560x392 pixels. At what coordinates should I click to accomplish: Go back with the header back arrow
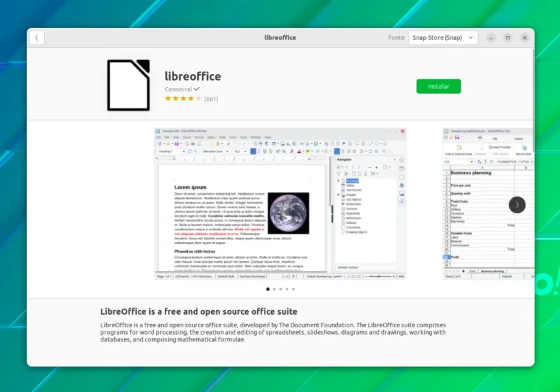click(x=37, y=37)
